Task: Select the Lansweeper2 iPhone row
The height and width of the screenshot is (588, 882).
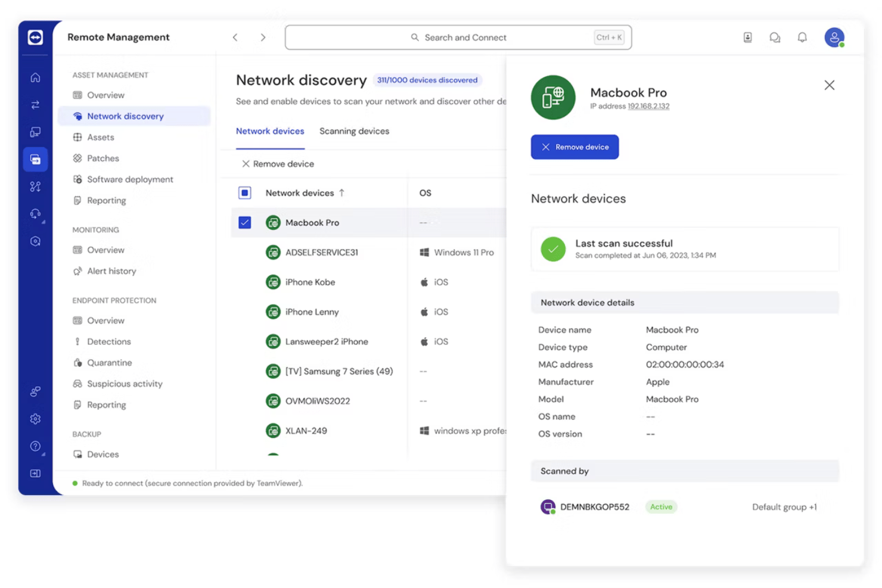Action: (368, 342)
